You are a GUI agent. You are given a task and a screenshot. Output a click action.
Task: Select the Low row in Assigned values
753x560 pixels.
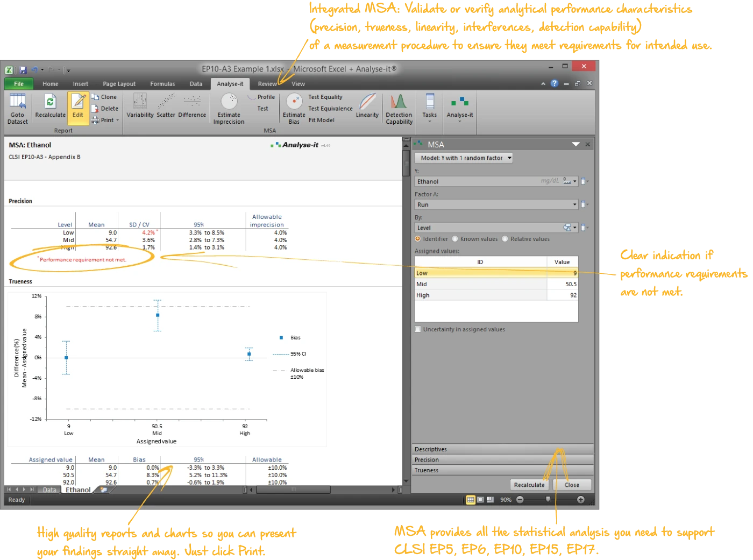click(x=479, y=273)
